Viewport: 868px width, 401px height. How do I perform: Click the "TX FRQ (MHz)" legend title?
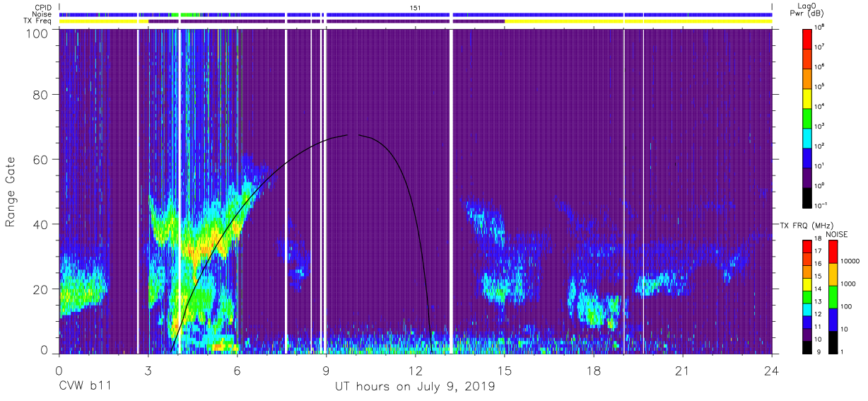[805, 225]
